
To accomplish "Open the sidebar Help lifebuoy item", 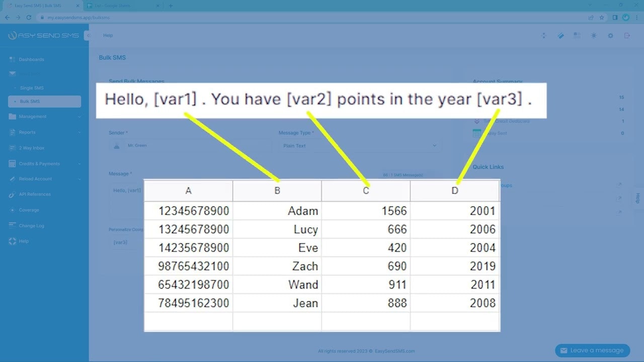I will tap(44, 241).
